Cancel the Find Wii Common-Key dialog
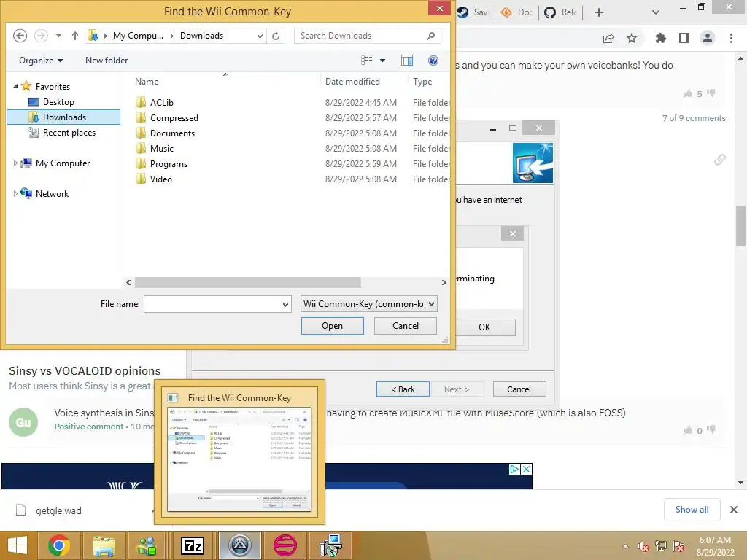747x560 pixels. pos(406,326)
